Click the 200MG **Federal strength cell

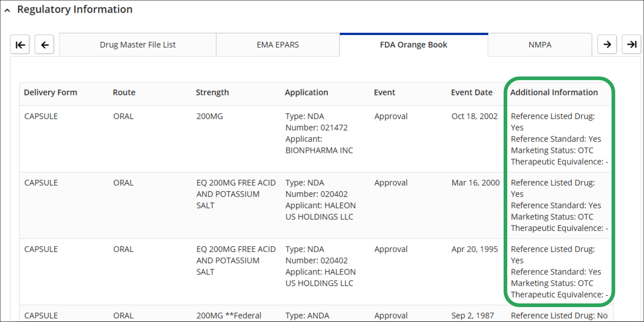229,315
